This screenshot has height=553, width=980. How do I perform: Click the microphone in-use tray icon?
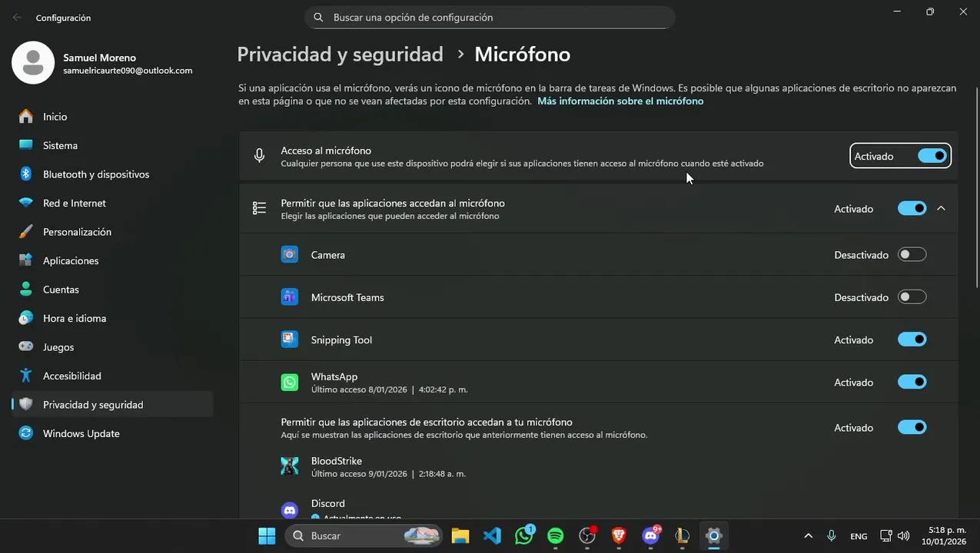click(832, 536)
